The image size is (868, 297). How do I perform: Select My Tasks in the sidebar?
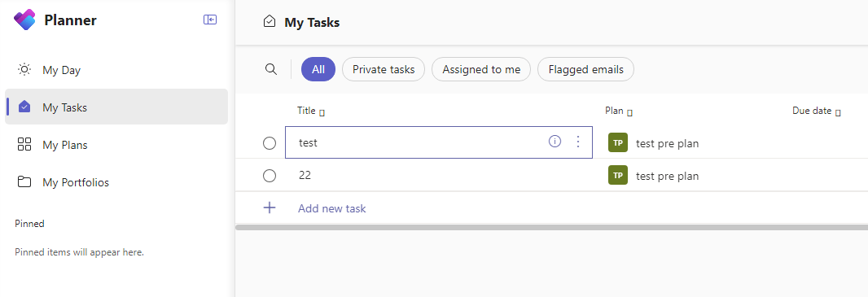[116, 107]
